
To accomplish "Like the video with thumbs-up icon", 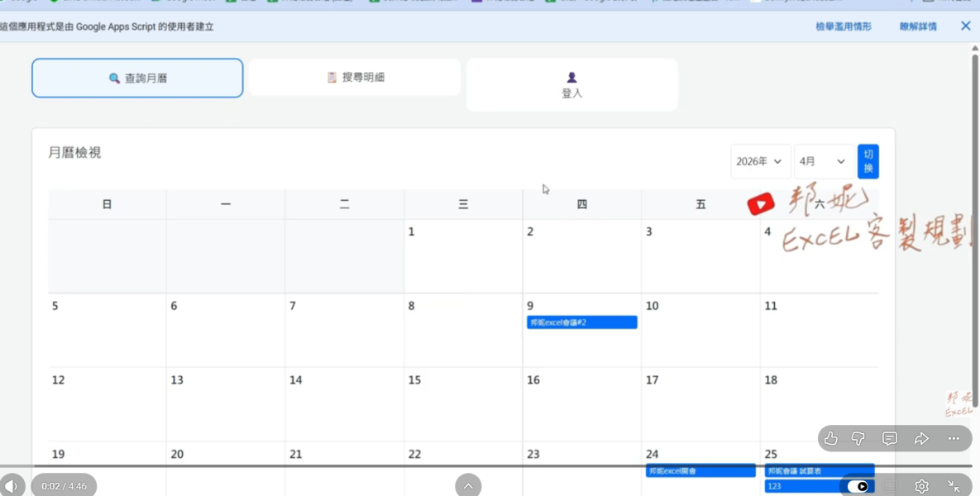I will coord(830,438).
